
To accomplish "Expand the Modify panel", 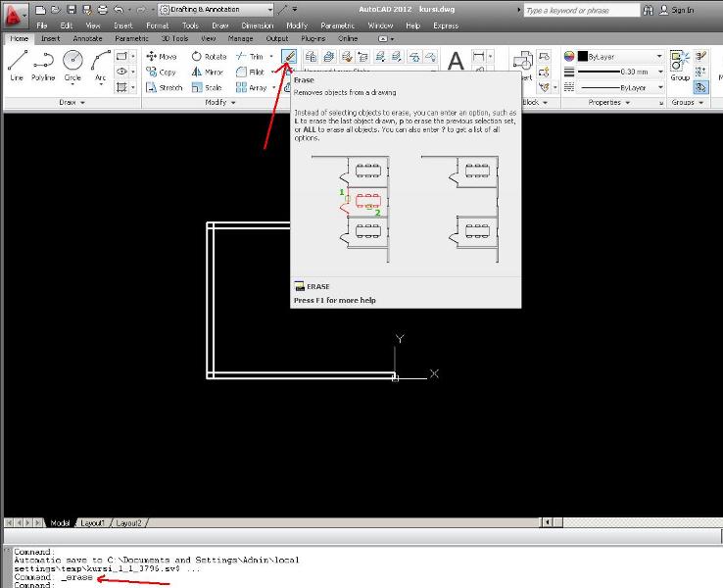I will [x=220, y=102].
